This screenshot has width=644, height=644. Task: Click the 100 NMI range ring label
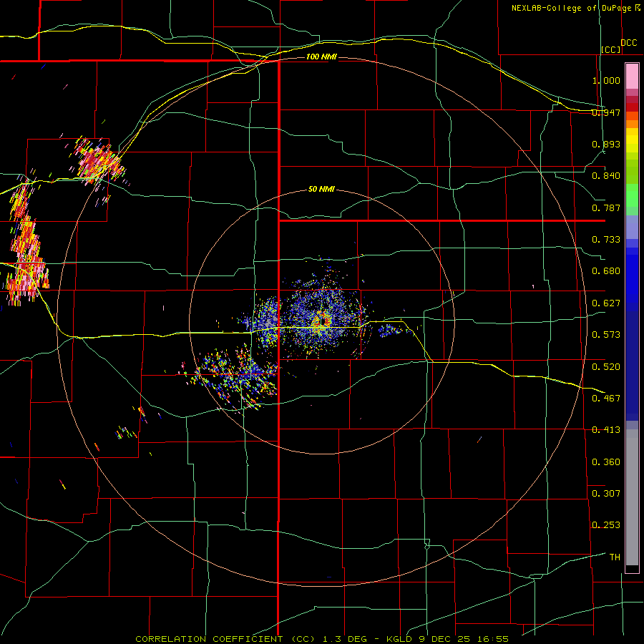pyautogui.click(x=321, y=57)
